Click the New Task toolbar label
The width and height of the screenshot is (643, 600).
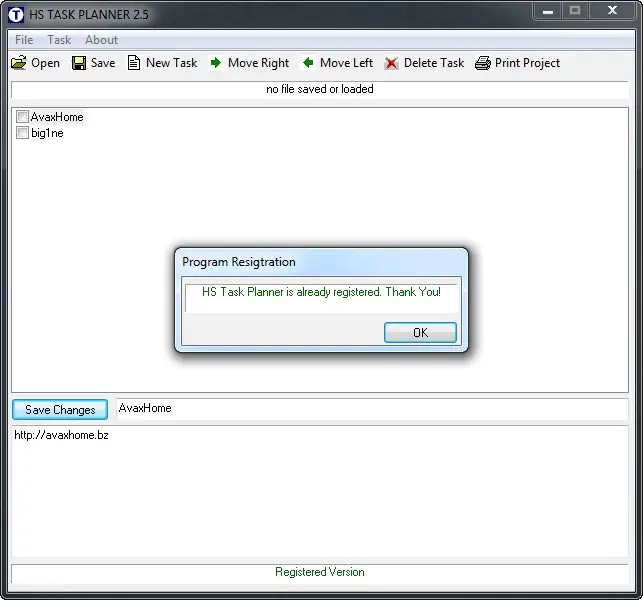click(171, 63)
